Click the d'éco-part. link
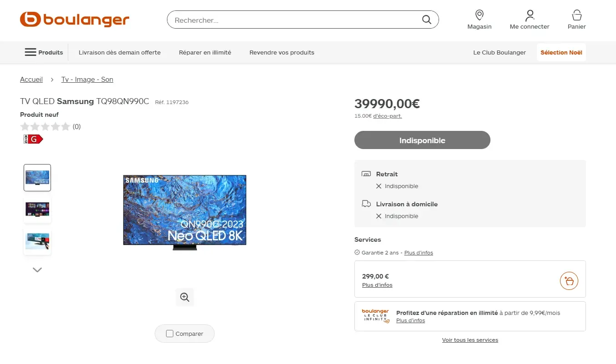This screenshot has height=364, width=616. click(387, 116)
